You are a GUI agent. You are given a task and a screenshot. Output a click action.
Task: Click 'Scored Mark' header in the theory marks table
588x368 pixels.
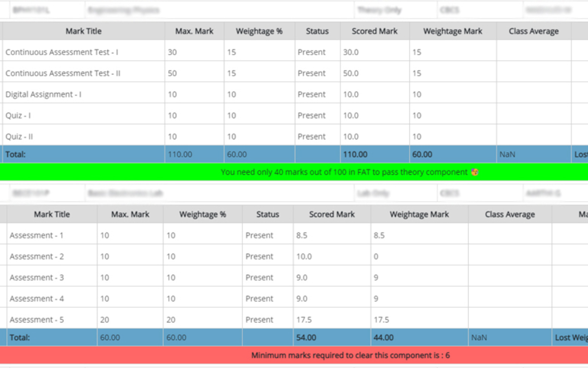click(375, 31)
